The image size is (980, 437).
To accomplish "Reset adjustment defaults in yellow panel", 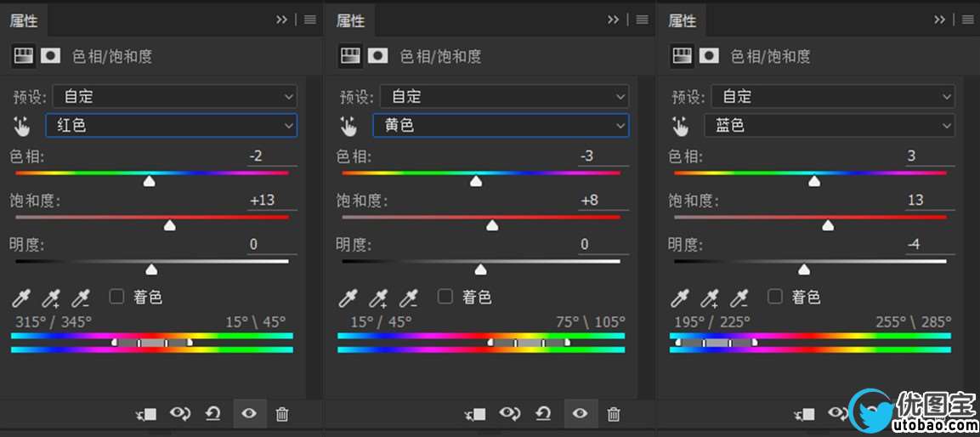I will pyautogui.click(x=544, y=413).
